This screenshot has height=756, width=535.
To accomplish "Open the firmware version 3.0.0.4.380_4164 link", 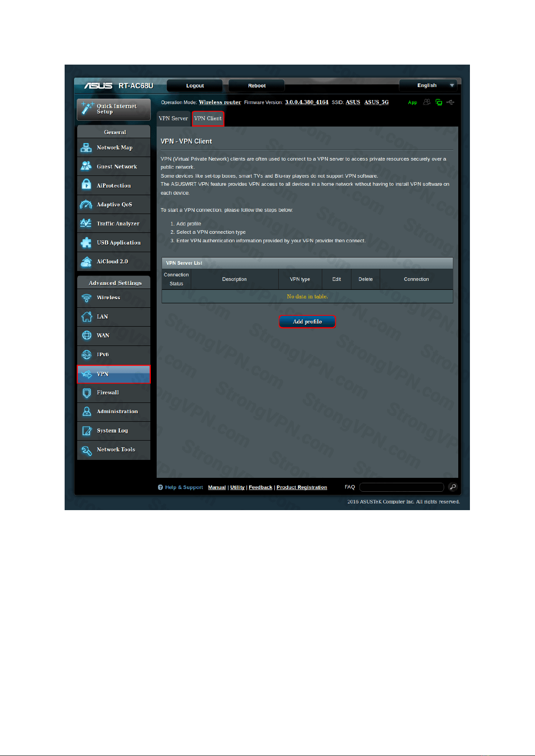I will click(x=307, y=102).
